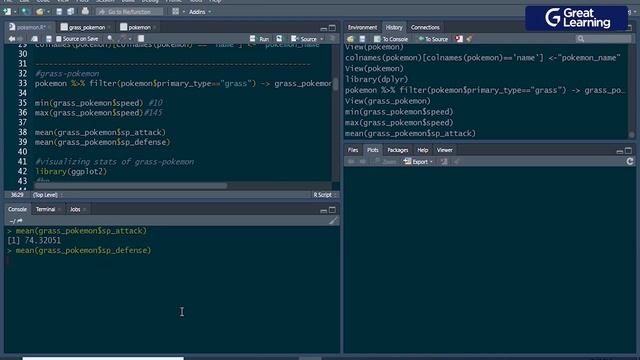Click the Source button
The height and width of the screenshot is (360, 640).
pos(304,39)
